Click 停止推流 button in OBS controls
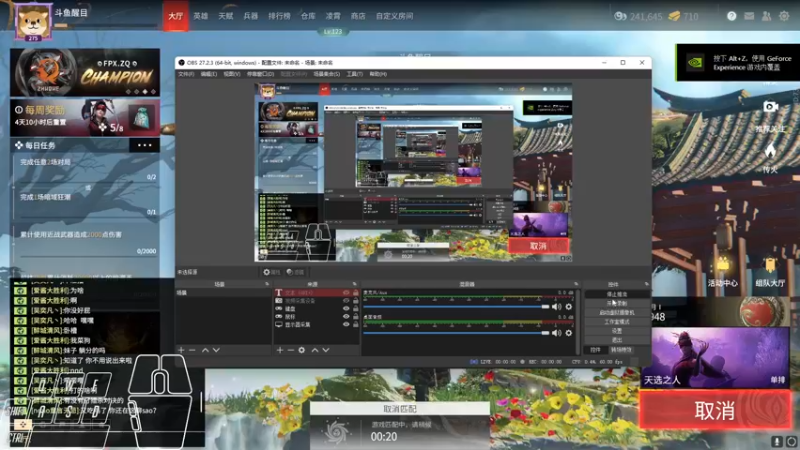The image size is (800, 450). pos(617,294)
